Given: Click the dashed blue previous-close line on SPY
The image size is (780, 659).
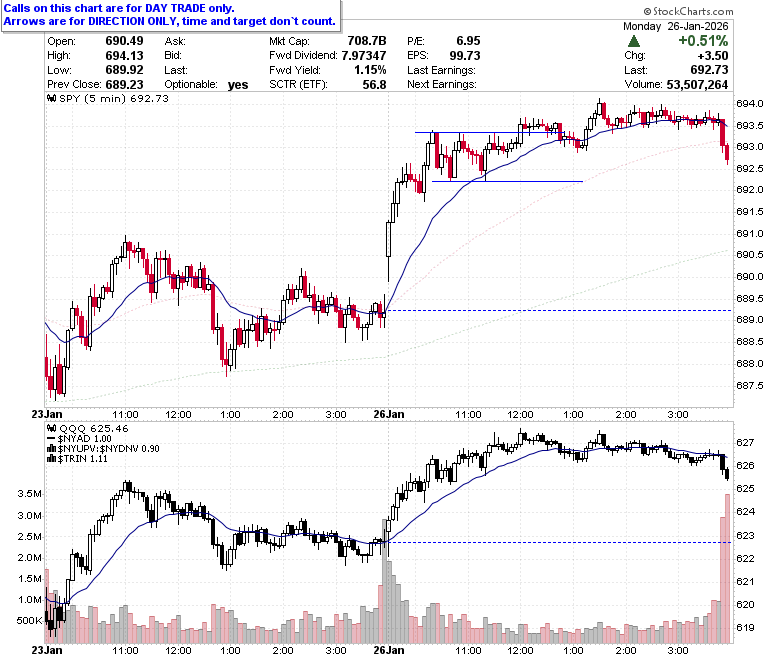Looking at the screenshot, I should tap(558, 310).
